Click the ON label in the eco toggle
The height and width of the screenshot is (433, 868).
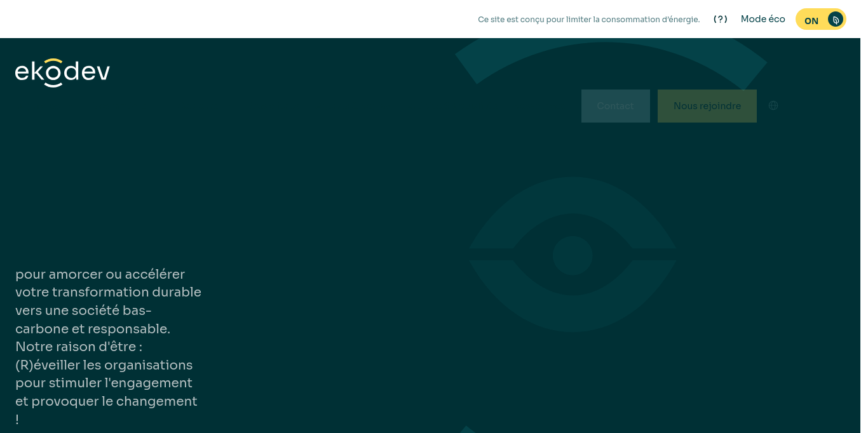(811, 20)
